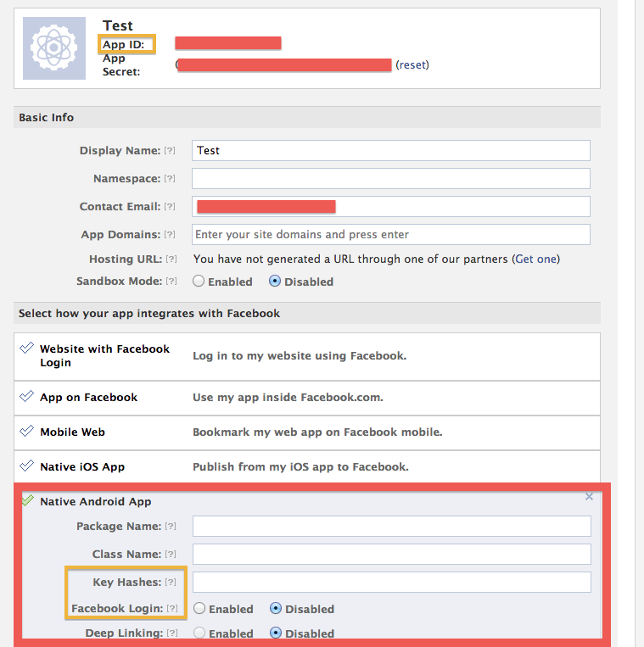Click the Test app atom icon
The image size is (644, 647).
[54, 48]
